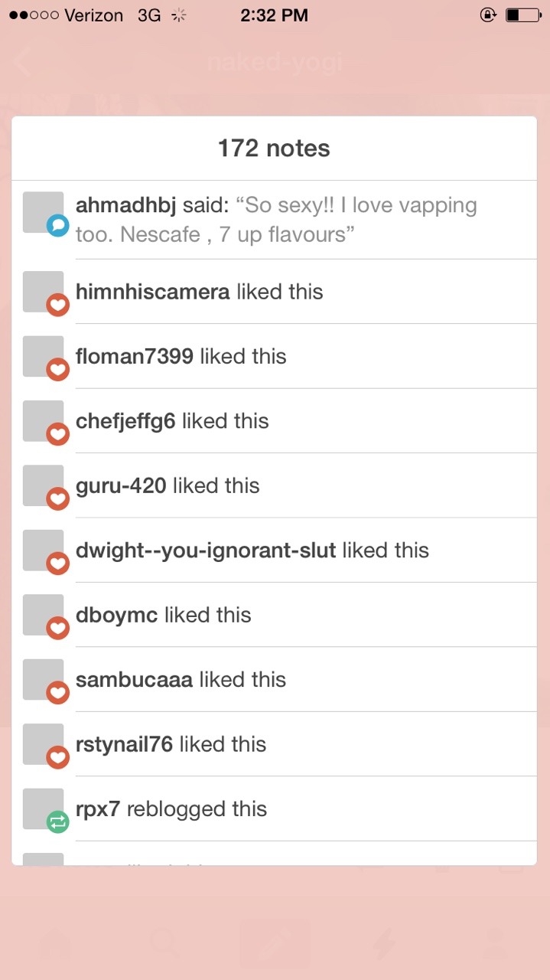The height and width of the screenshot is (980, 550).
Task: Tap the reply bubble icon beside ahmadhbj
Action: click(x=58, y=226)
